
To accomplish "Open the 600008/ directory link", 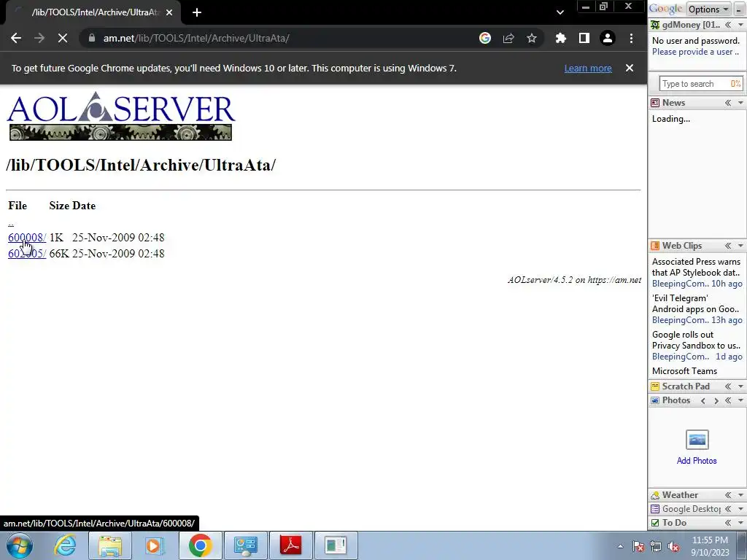I will 27,237.
